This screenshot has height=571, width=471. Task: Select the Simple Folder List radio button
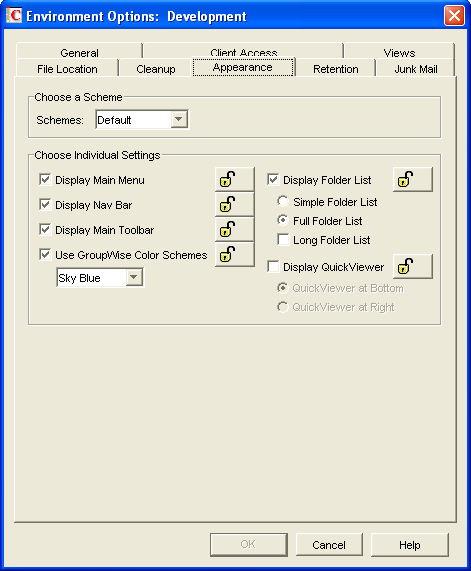tap(283, 201)
